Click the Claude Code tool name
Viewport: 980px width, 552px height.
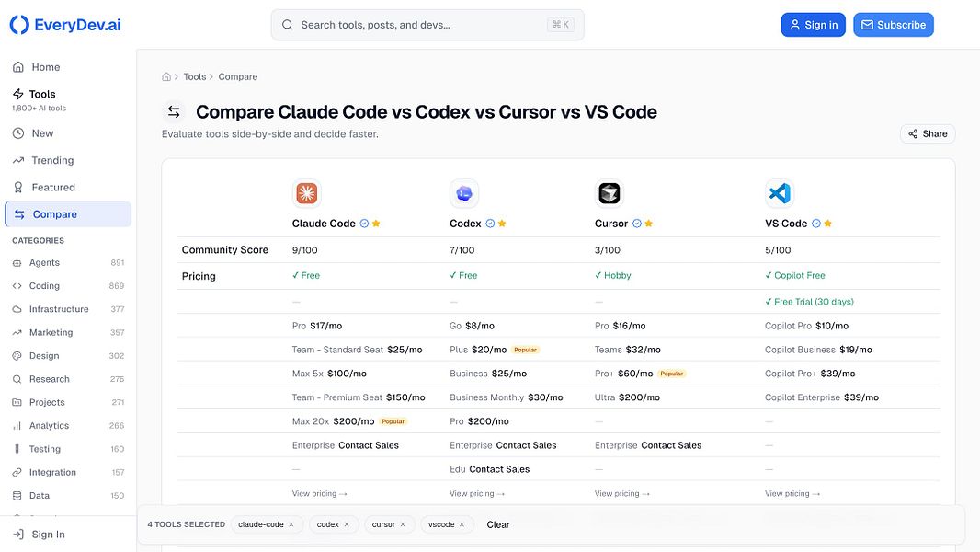(x=324, y=224)
